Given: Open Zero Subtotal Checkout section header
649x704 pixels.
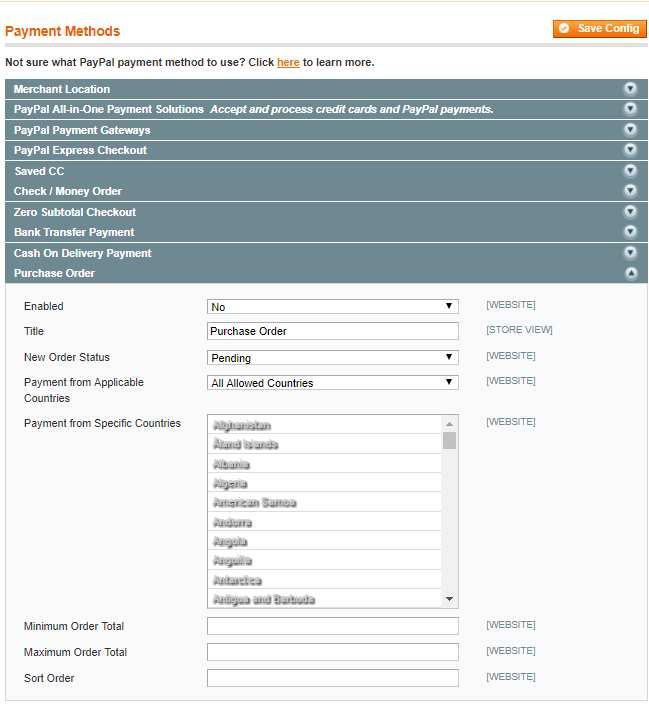Looking at the screenshot, I should (x=326, y=212).
